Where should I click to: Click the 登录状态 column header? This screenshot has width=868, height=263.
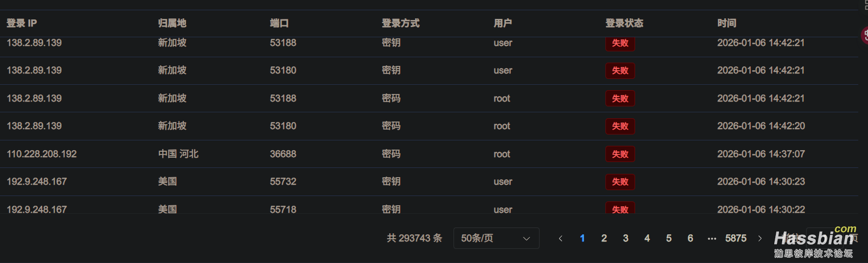pos(624,23)
